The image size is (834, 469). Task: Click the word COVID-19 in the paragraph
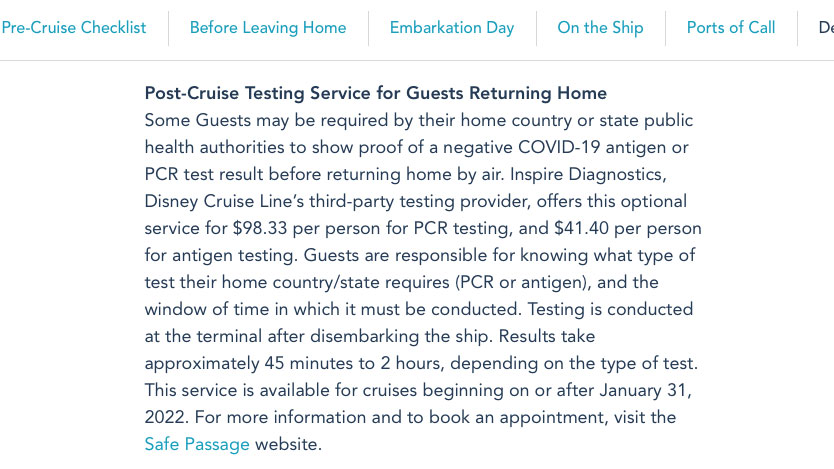click(559, 147)
